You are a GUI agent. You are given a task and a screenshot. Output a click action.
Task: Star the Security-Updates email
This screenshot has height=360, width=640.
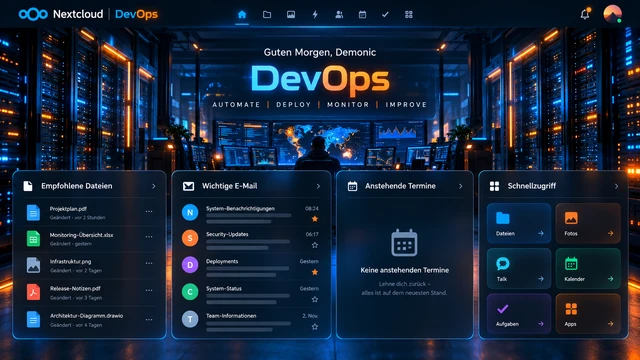point(315,245)
